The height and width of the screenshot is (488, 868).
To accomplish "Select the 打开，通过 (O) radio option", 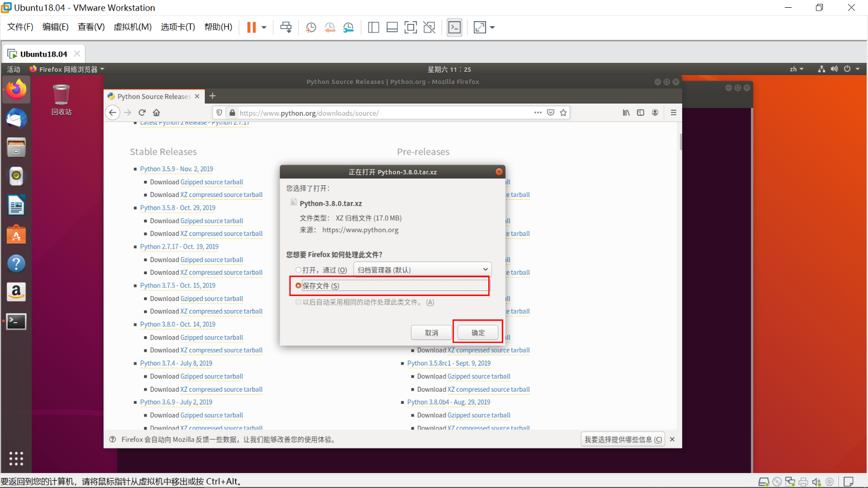I will pos(298,270).
